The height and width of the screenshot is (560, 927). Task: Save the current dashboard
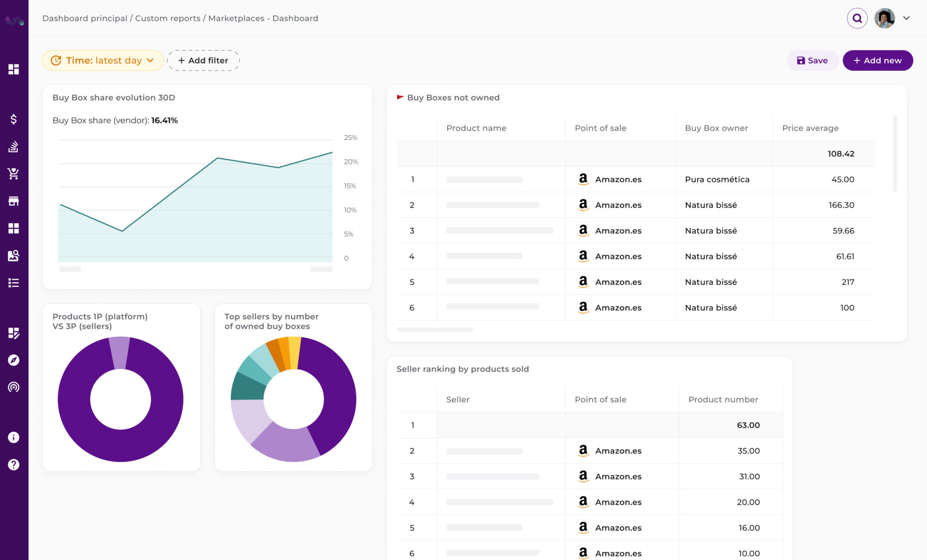[x=812, y=60]
